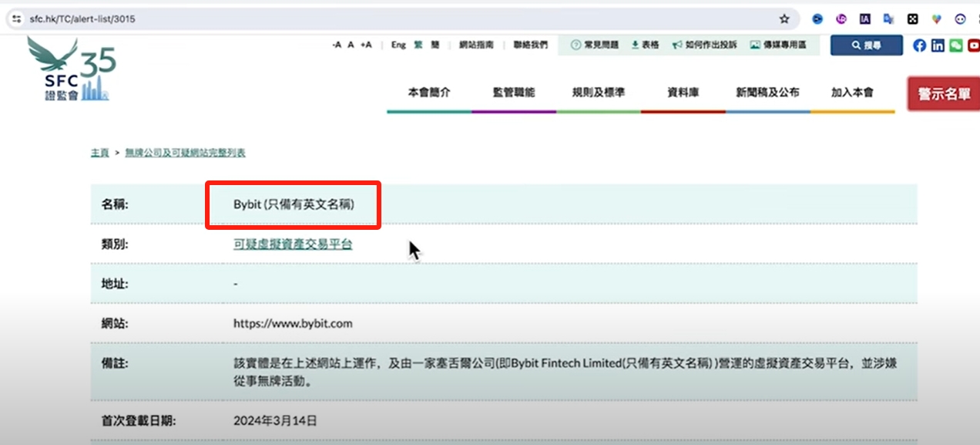Open the 本會簡介 navigation menu
This screenshot has height=445, width=980.
coord(429,93)
